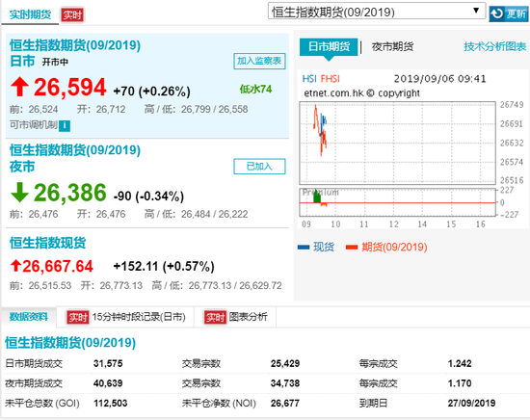Click the 加入监察表 button
Viewport: 530px width, 420px height.
[259, 61]
